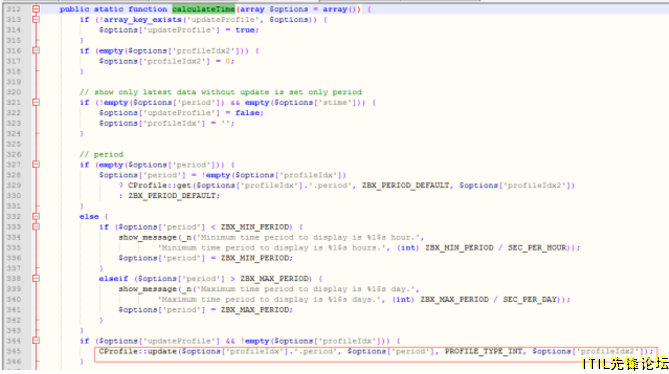The width and height of the screenshot is (669, 374).
Task: Click the highlighted calculateTime function name
Action: point(204,9)
